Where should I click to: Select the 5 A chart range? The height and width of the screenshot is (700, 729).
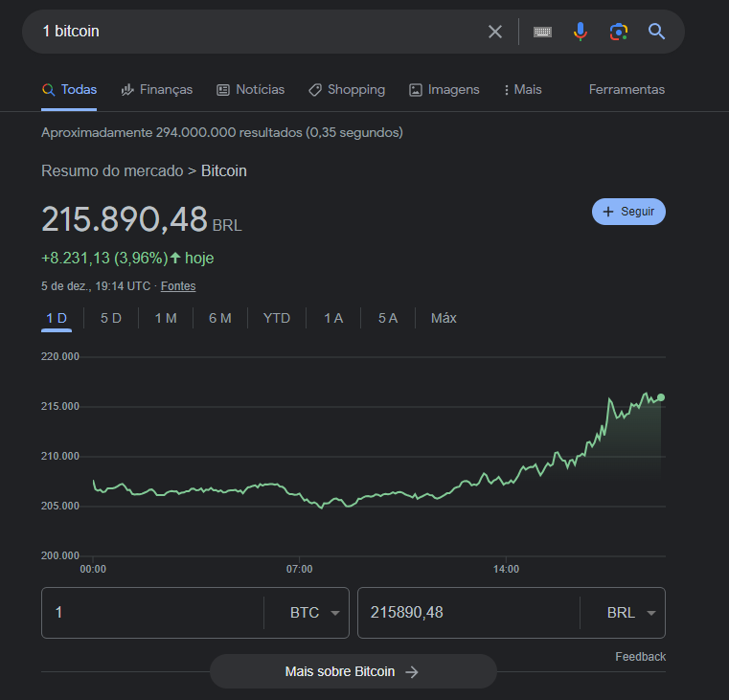pos(388,318)
